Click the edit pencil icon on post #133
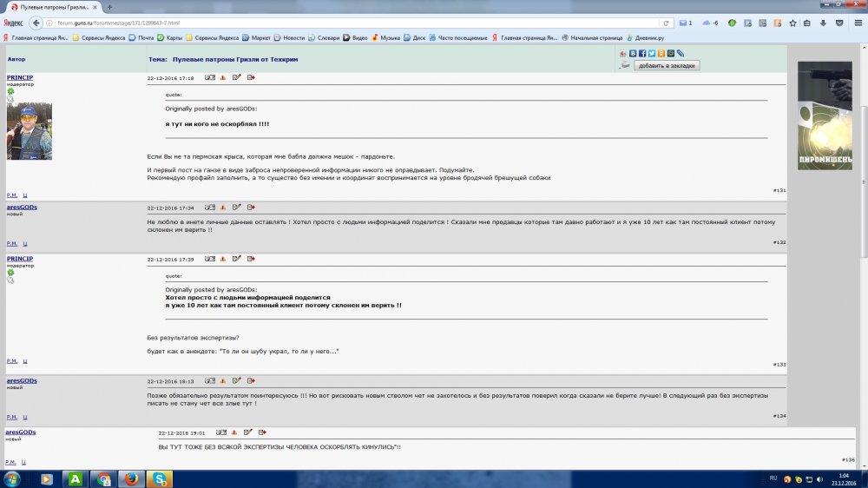This screenshot has width=868, height=488. pos(237,259)
